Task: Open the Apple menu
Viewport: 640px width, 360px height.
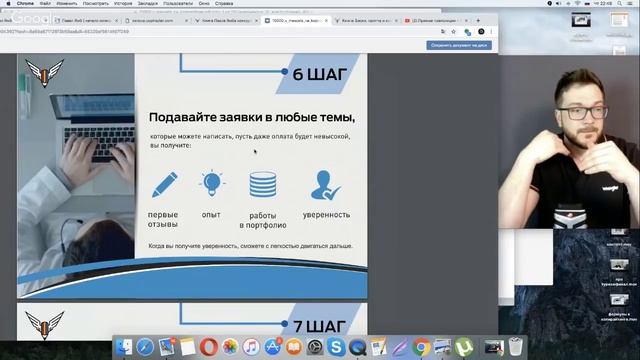Action: pos(8,3)
